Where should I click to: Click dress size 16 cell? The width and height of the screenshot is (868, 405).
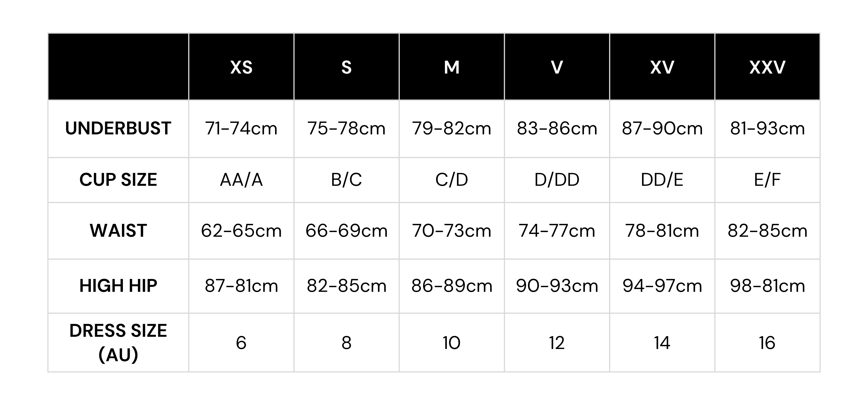click(767, 343)
